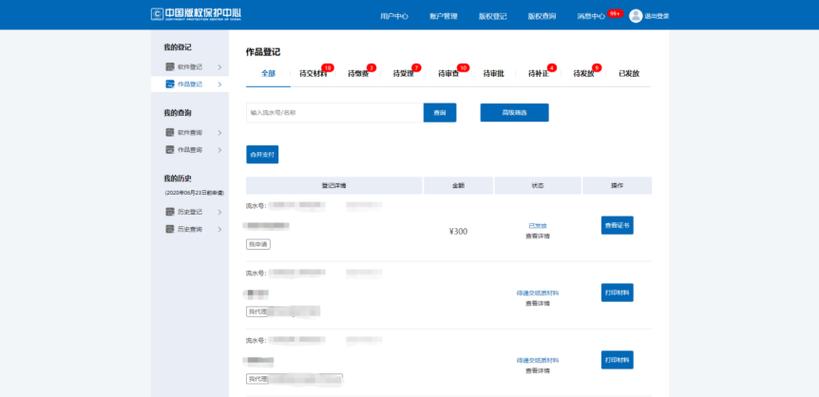The width and height of the screenshot is (819, 397).
Task: Click the 状态 column header
Action: (537, 185)
